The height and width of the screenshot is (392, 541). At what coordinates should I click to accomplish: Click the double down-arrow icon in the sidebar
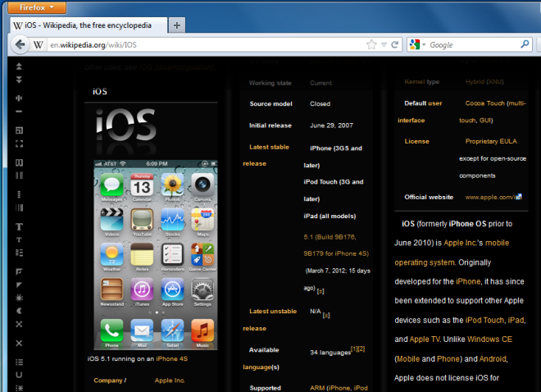(19, 80)
